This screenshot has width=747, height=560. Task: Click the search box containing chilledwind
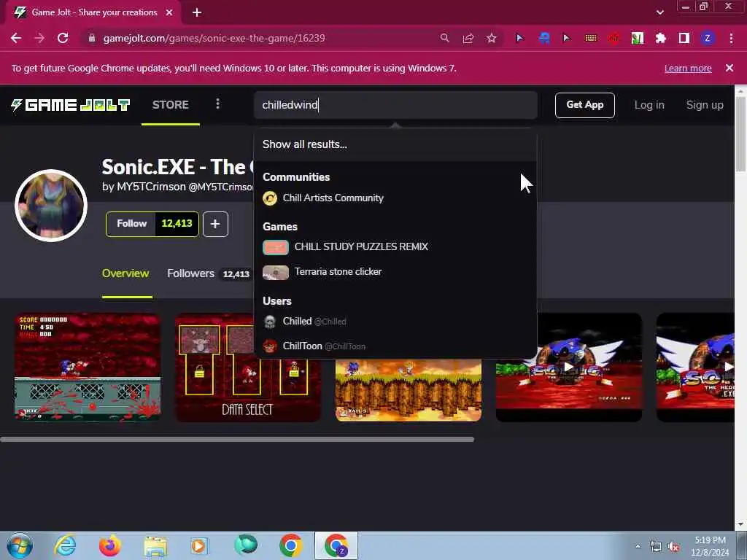point(395,105)
